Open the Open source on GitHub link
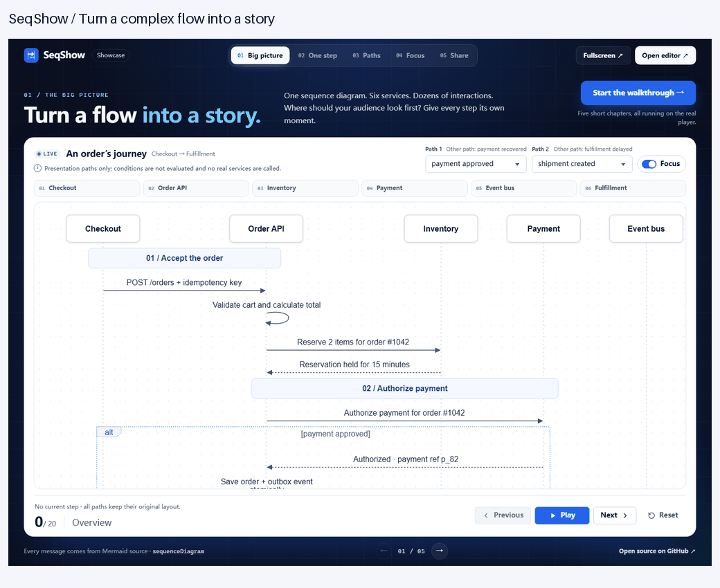720x588 pixels. tap(657, 551)
